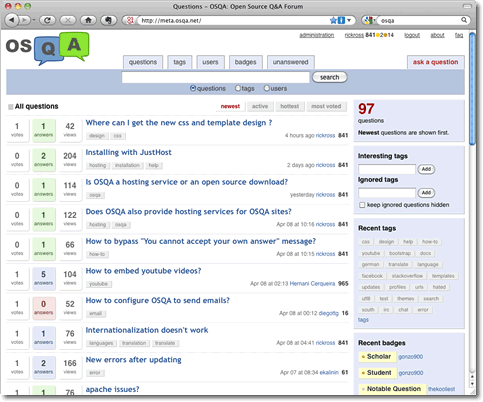Open the tags tab
This screenshot has height=402, width=483.
coord(179,62)
